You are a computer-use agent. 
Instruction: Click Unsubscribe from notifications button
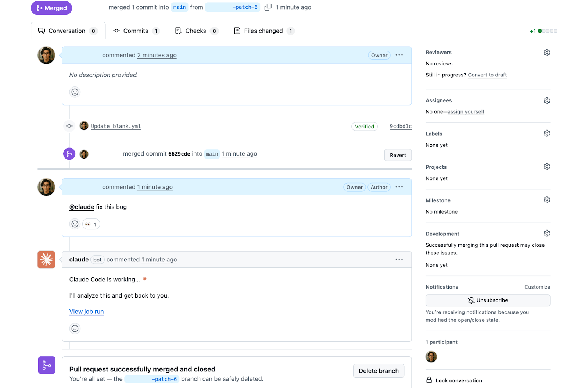(487, 300)
